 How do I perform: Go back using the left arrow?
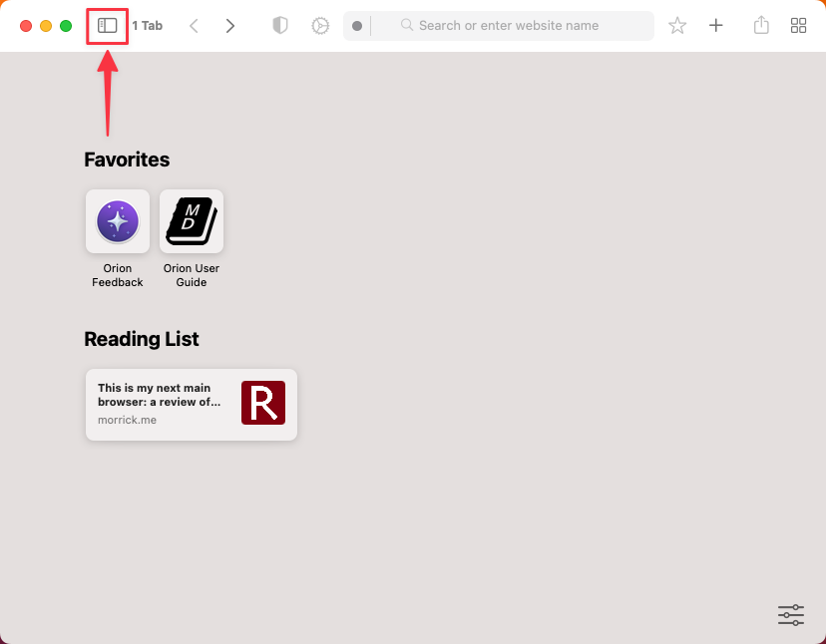194,25
